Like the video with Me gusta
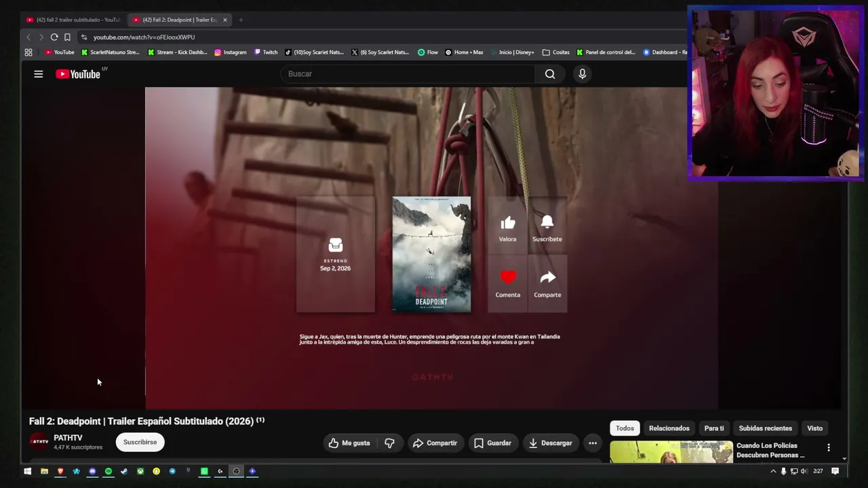 (350, 443)
